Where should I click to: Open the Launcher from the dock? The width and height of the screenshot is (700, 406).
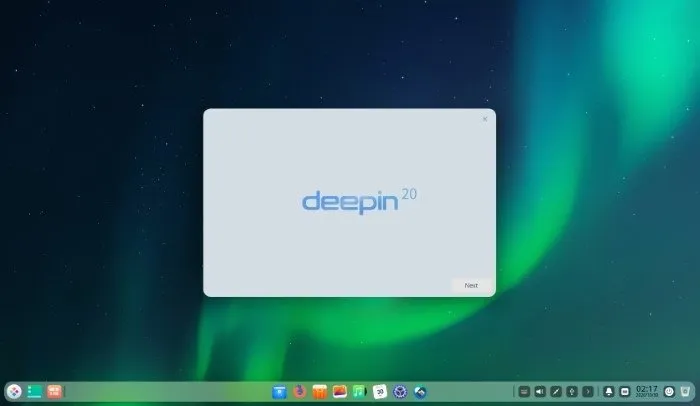point(14,392)
